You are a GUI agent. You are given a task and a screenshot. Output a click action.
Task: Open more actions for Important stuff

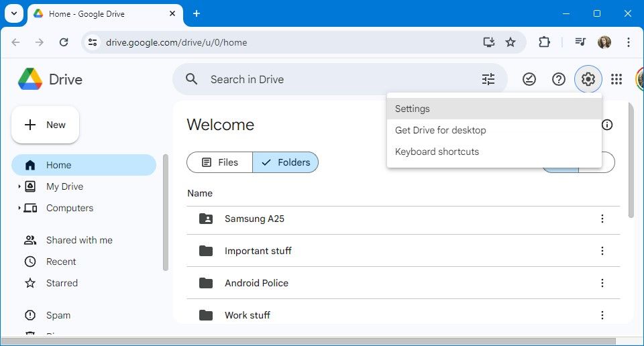pos(602,251)
